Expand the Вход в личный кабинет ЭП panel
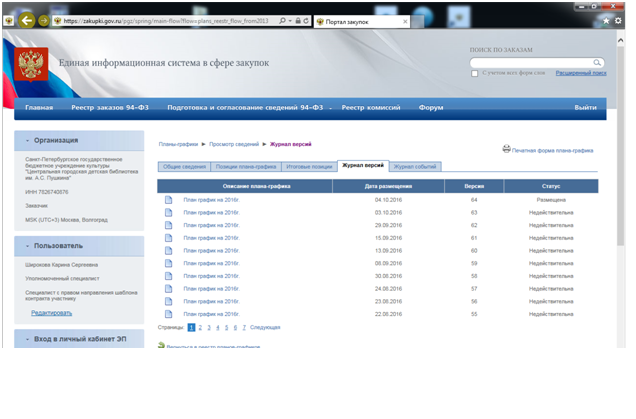The height and width of the screenshot is (419, 636). point(28,339)
